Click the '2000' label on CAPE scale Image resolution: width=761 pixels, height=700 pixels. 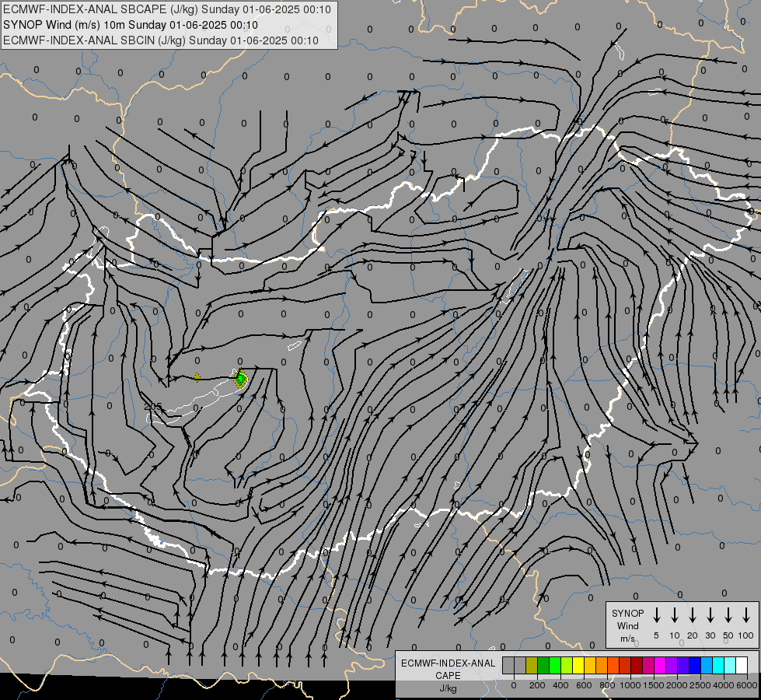[x=677, y=685]
